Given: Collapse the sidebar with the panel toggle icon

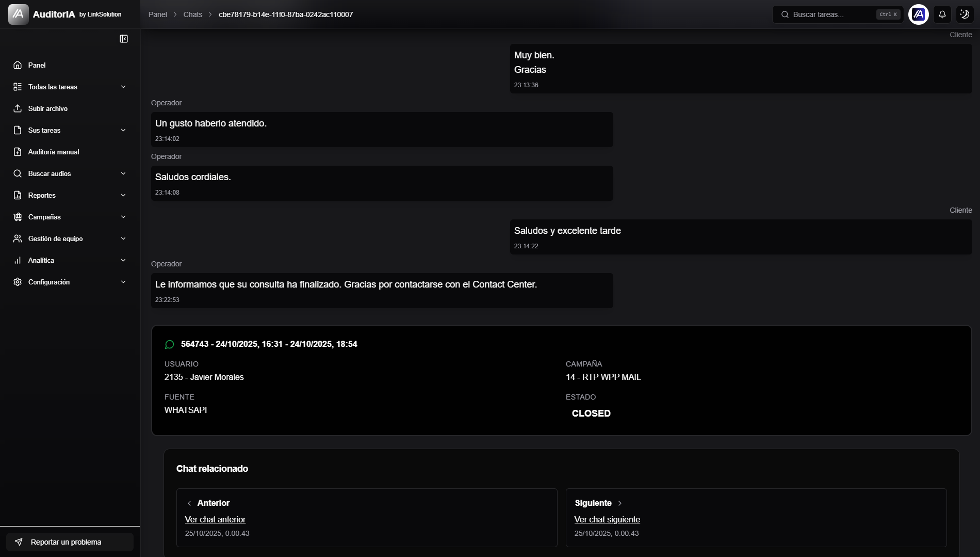Looking at the screenshot, I should 124,39.
